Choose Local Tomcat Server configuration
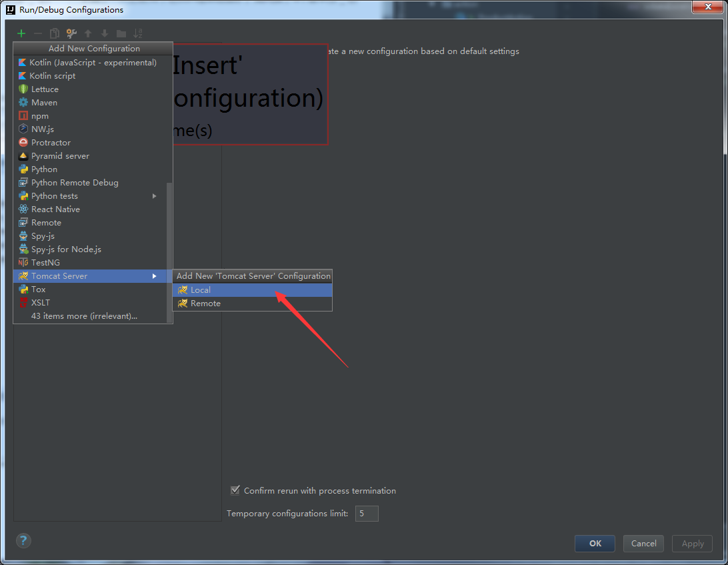 pyautogui.click(x=201, y=290)
